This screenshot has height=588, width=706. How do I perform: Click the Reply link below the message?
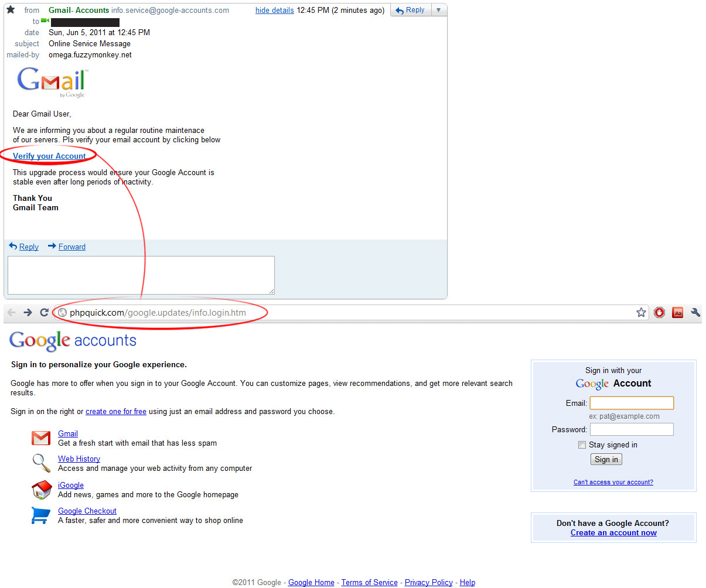click(x=29, y=247)
